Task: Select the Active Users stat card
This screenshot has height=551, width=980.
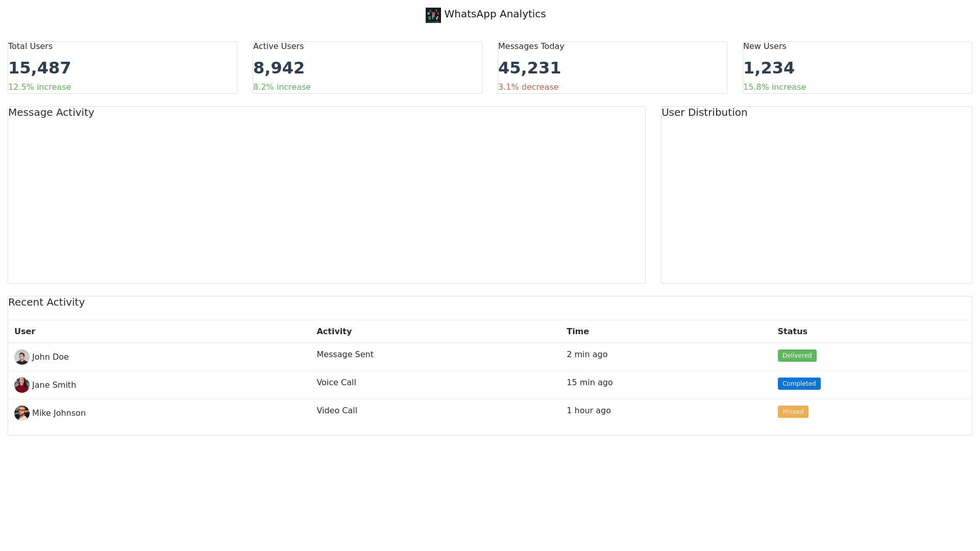Action: point(367,67)
